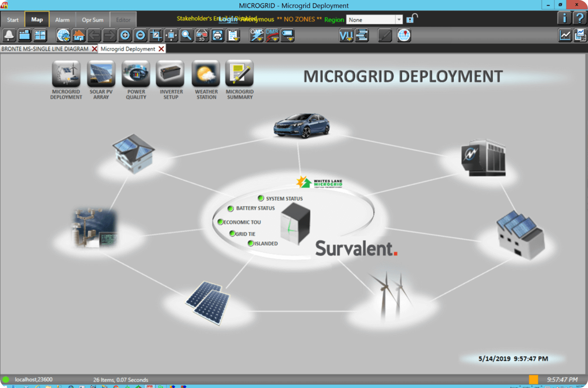Expand the OMS dropdown button
The image size is (588, 388).
point(257,35)
